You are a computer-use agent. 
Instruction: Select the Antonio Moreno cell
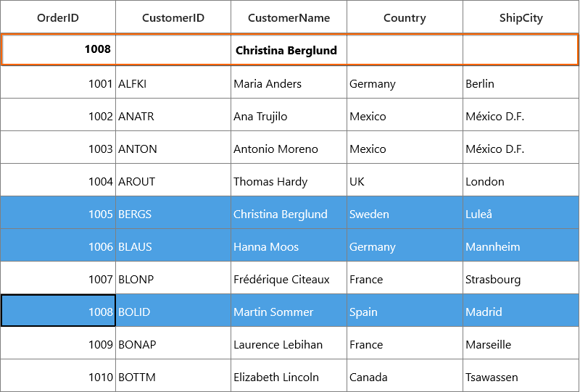[x=289, y=147]
